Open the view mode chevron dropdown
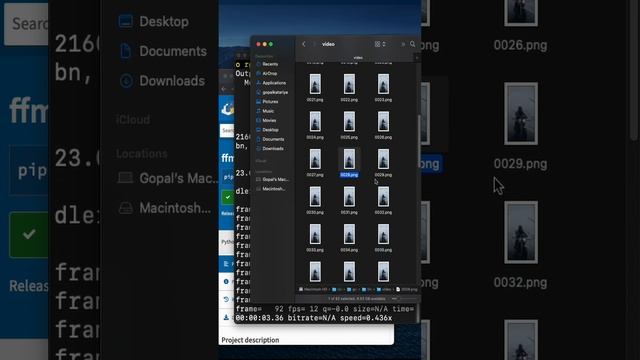This screenshot has width=640, height=360. pos(384,44)
